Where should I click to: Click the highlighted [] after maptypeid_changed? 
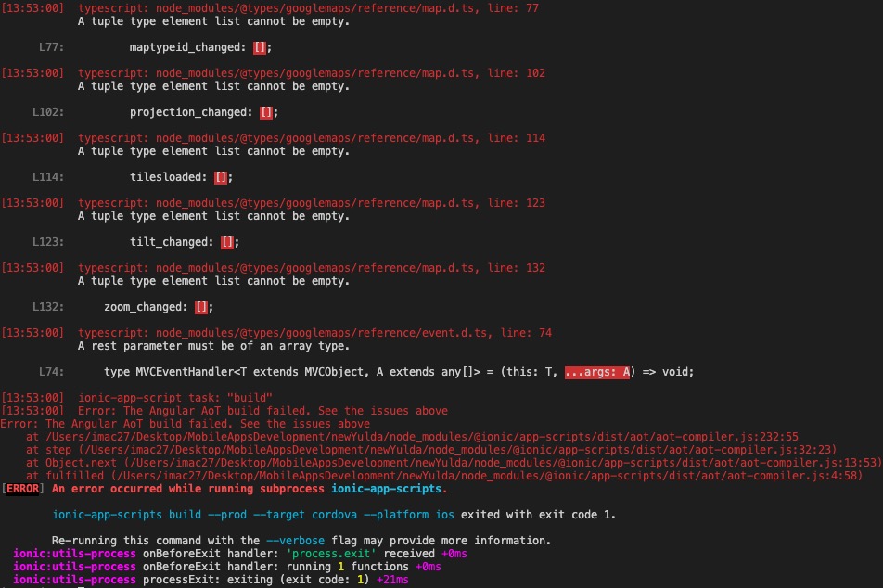[259, 47]
